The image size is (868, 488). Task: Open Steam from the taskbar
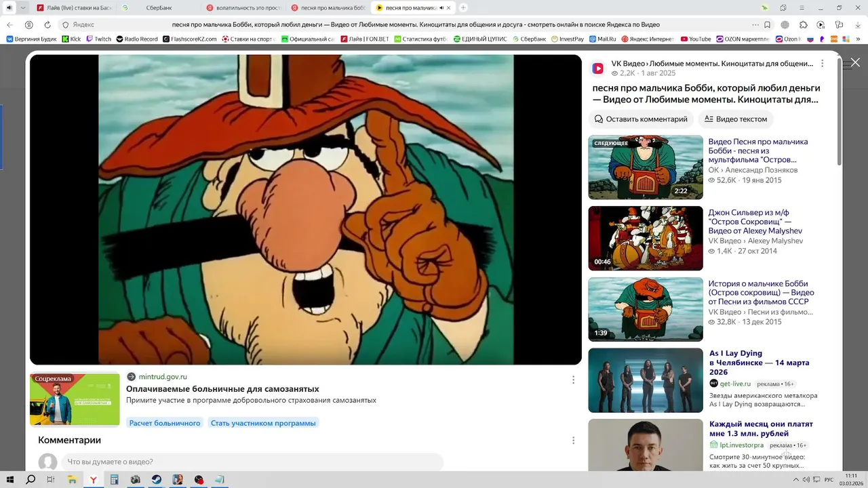156,480
